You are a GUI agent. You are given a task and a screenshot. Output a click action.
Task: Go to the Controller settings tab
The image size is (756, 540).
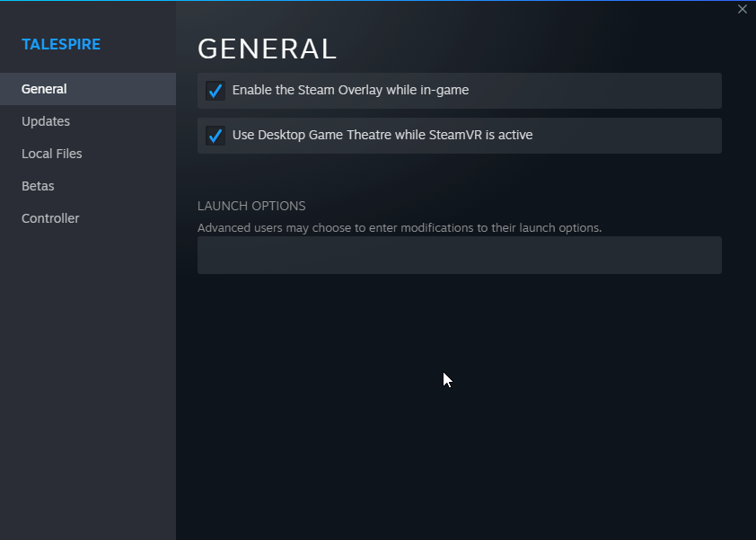coord(50,218)
